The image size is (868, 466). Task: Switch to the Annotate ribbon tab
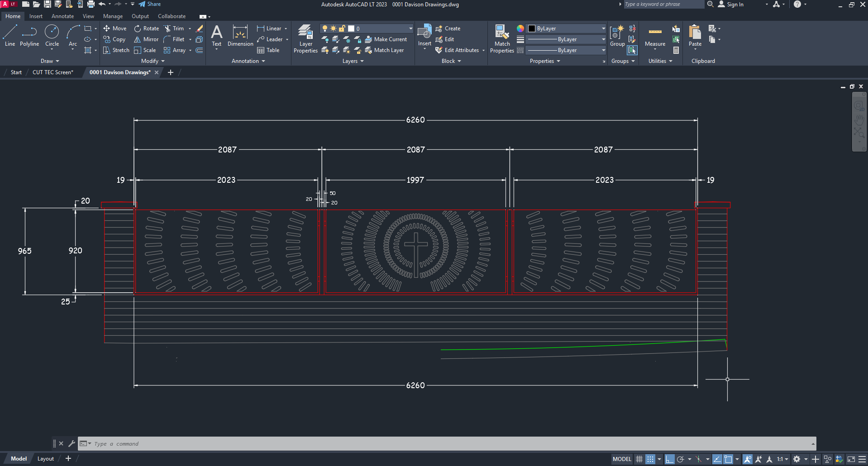tap(62, 16)
